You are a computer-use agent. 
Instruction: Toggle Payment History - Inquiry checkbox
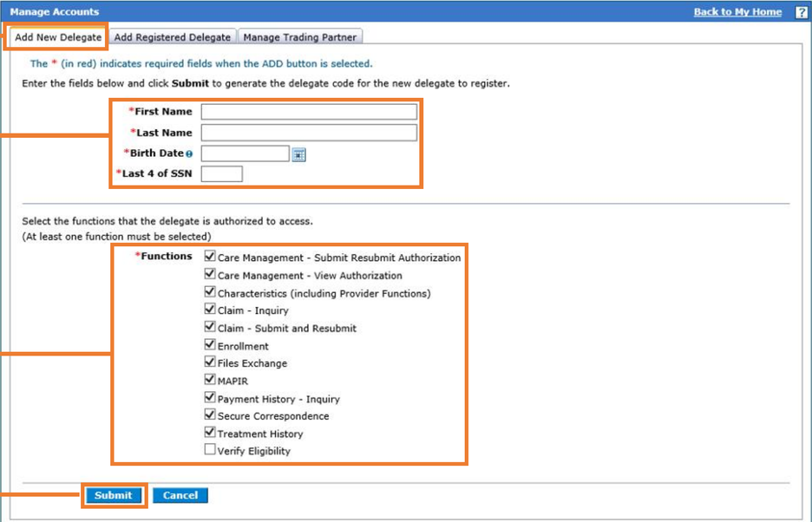[x=210, y=397]
